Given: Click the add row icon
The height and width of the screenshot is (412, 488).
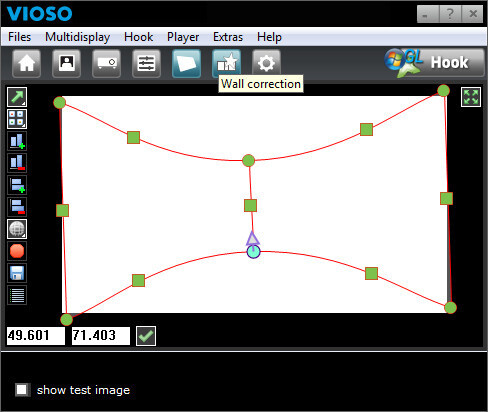Looking at the screenshot, I should click(x=17, y=185).
